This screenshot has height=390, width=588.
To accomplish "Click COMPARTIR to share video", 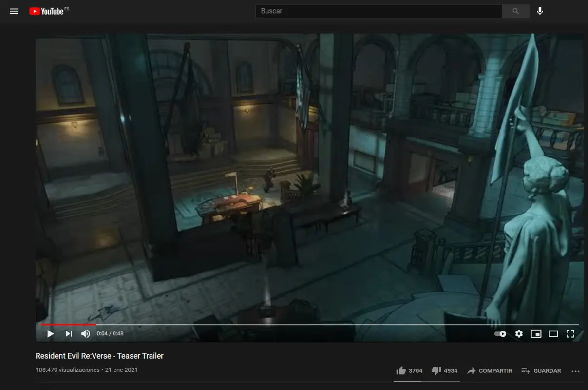I will [490, 371].
